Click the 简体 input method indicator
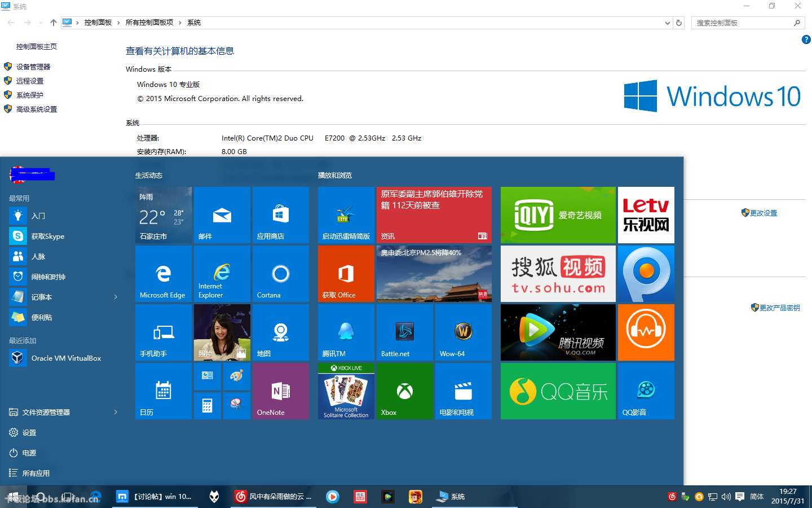This screenshot has height=508, width=812. [x=757, y=497]
